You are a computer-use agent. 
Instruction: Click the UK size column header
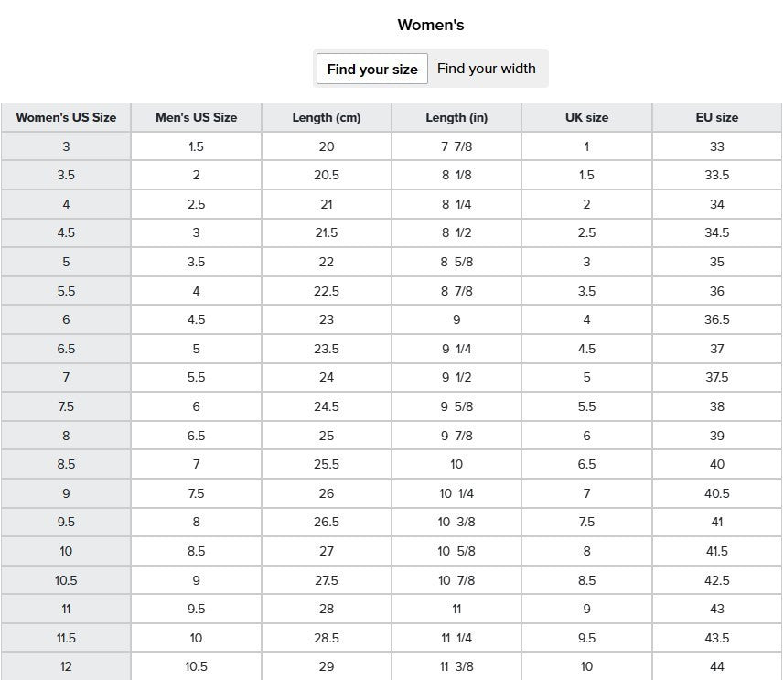[x=586, y=117]
